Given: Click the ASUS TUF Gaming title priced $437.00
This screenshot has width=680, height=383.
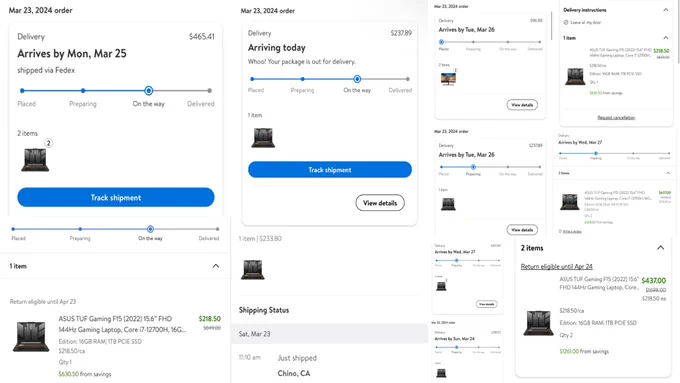Looking at the screenshot, I should pos(599,283).
